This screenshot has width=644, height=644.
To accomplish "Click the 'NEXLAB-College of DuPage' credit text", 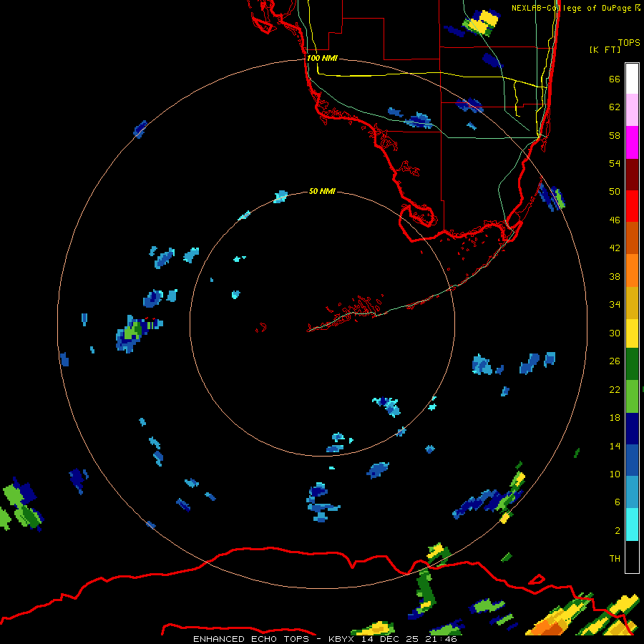I will click(573, 8).
